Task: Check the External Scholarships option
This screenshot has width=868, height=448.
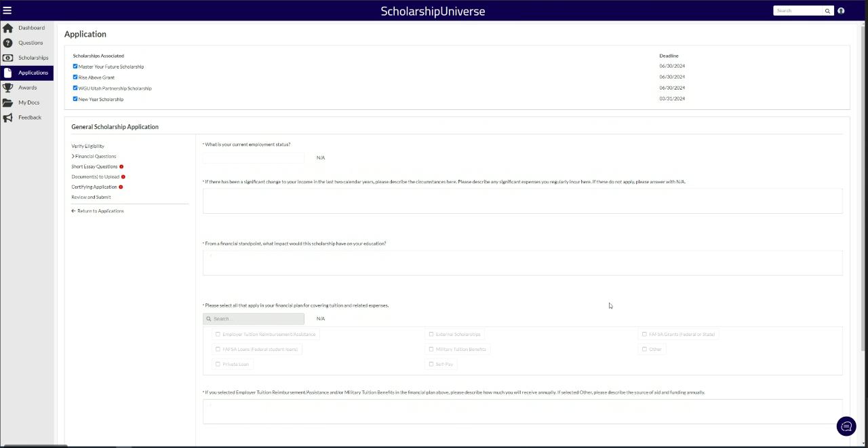Action: pos(431,334)
